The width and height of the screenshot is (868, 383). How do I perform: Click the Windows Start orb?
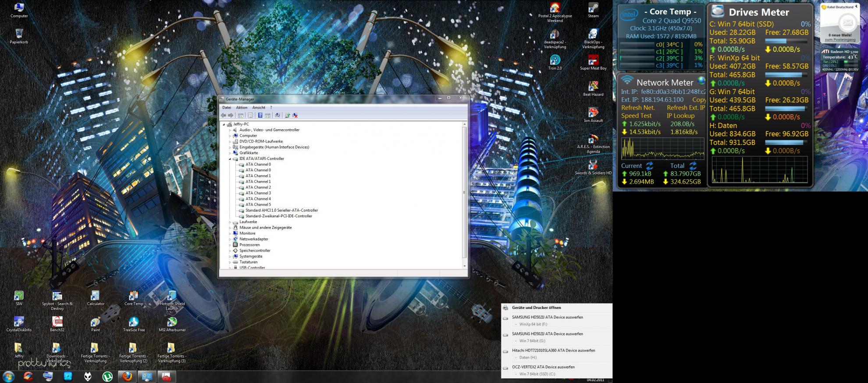coord(8,376)
